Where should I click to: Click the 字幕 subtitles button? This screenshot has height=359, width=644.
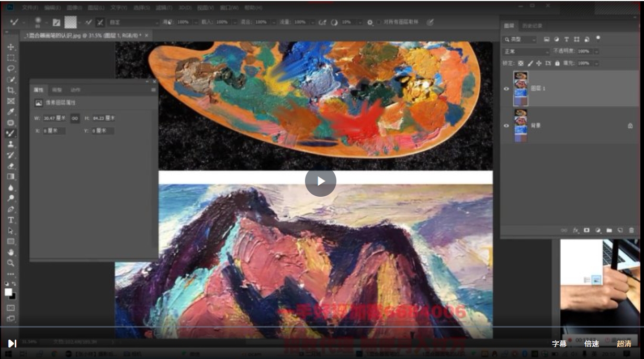pos(559,344)
